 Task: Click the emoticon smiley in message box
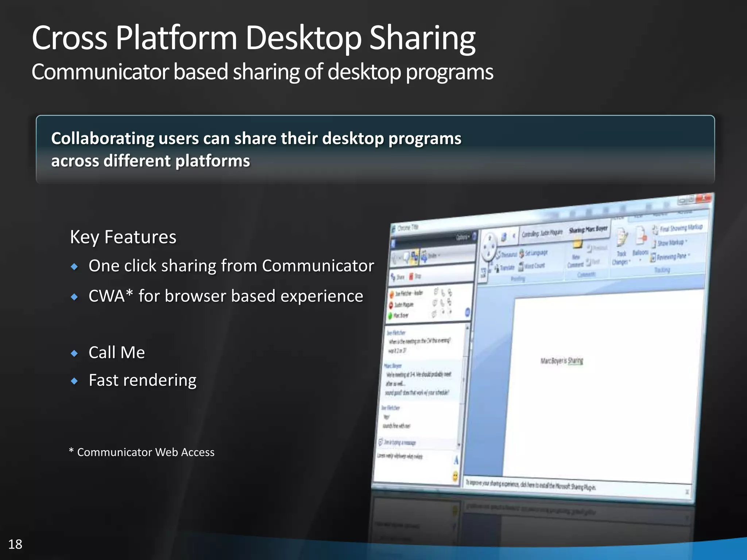(455, 476)
